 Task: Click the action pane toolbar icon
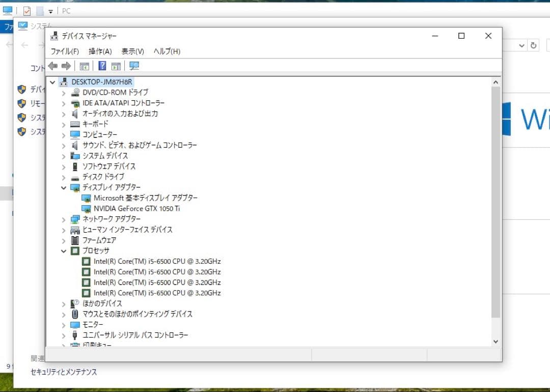point(116,66)
